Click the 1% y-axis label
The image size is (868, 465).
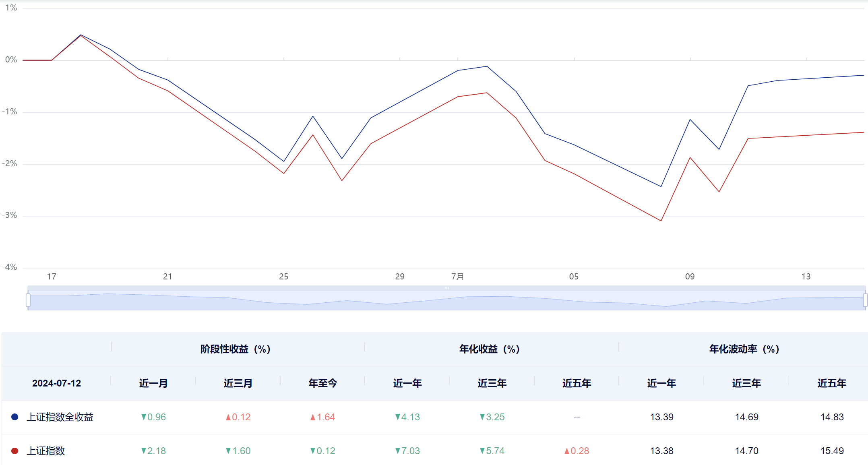point(11,8)
